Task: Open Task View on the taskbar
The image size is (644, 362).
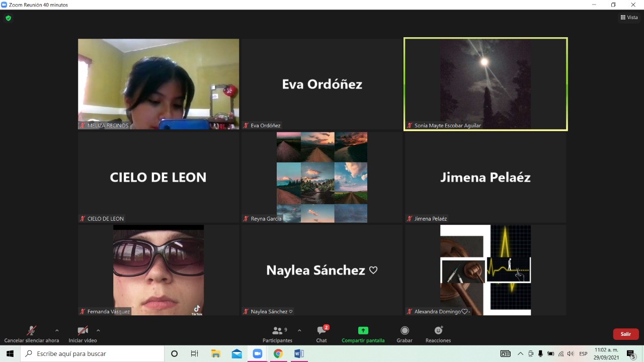Action: point(195,354)
